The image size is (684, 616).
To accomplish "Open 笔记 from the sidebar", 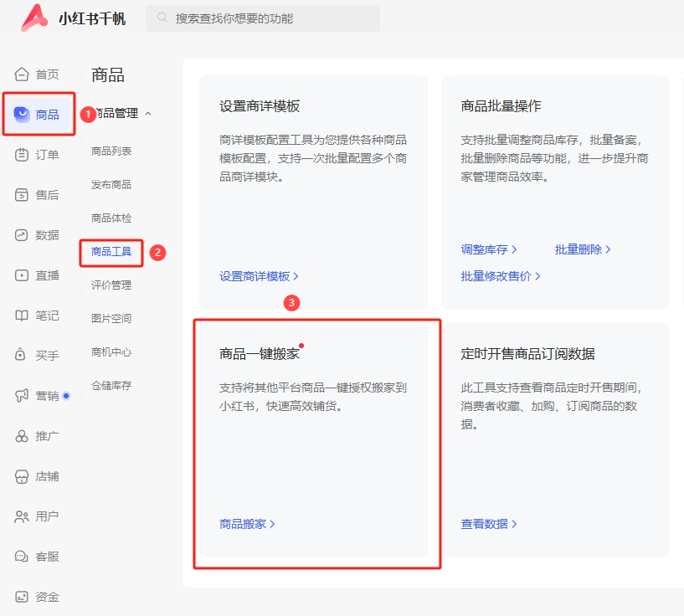I will pos(47,316).
